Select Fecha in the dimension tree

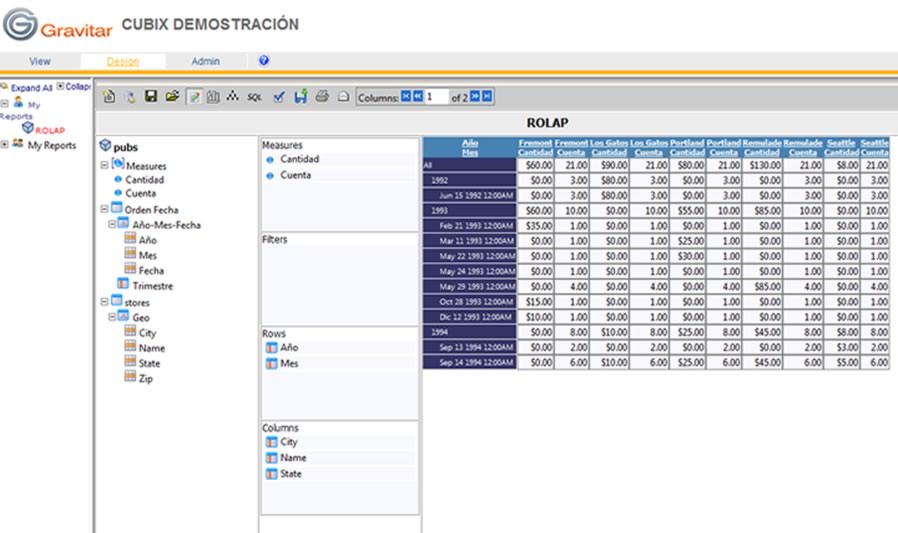click(x=151, y=271)
